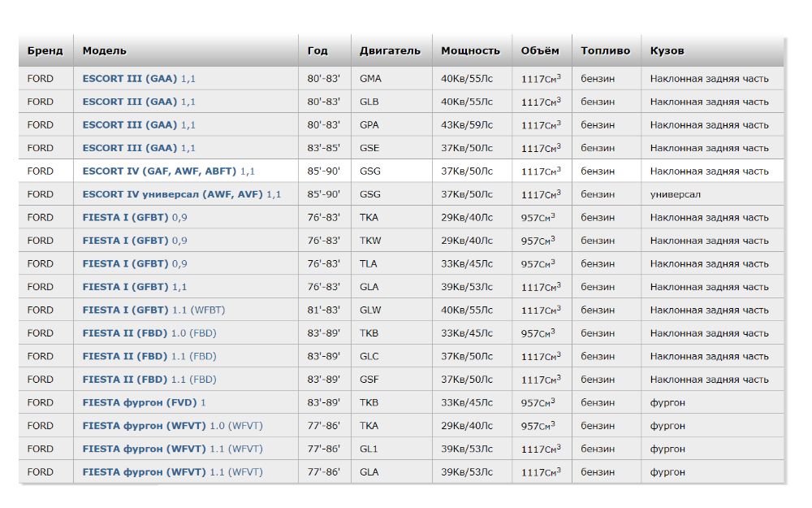This screenshot has width=812, height=508.
Task: Select the универсал body type cell in Кузов column
Action: (713, 194)
